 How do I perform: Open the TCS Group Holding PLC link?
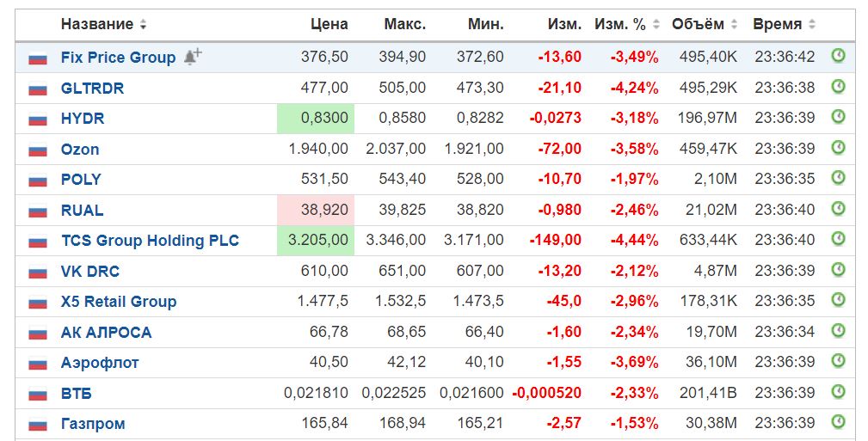(150, 241)
